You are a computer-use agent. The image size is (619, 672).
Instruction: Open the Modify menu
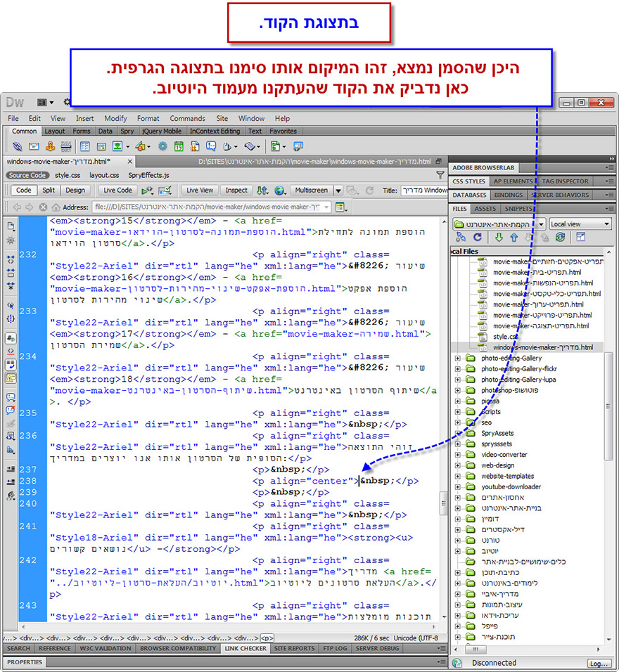(x=115, y=118)
